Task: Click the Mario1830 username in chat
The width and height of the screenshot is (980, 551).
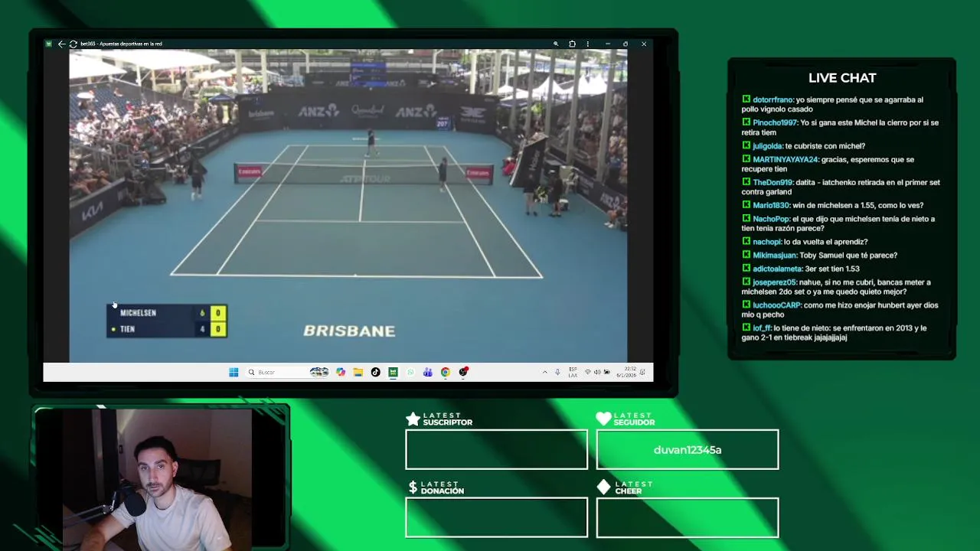Action: point(771,206)
